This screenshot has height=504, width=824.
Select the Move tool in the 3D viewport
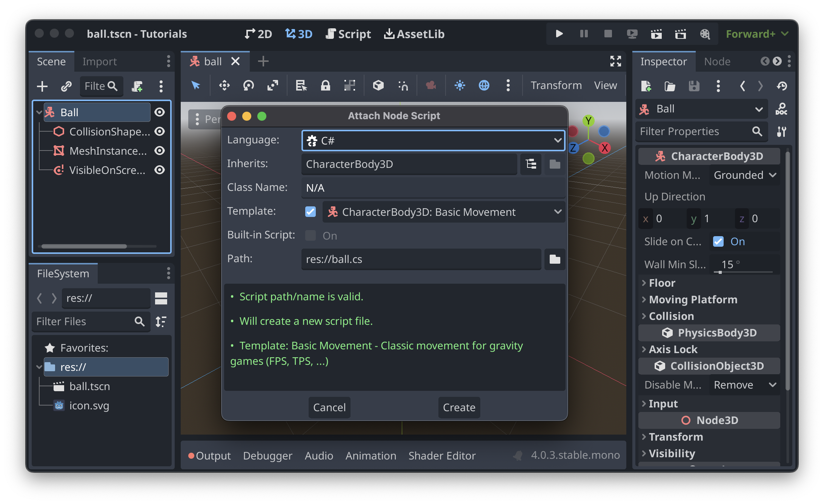[224, 86]
